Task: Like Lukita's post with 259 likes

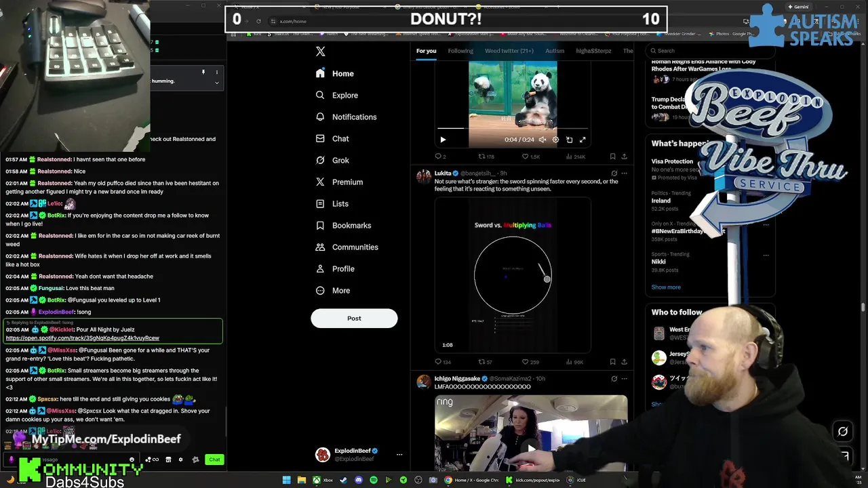Action: point(530,362)
